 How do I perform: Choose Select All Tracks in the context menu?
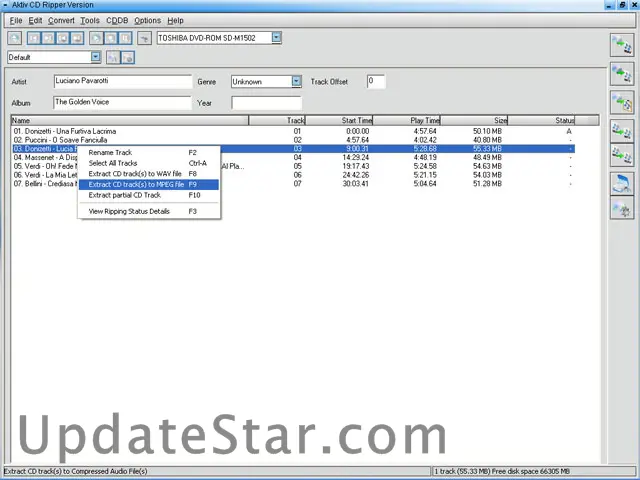pos(149,163)
